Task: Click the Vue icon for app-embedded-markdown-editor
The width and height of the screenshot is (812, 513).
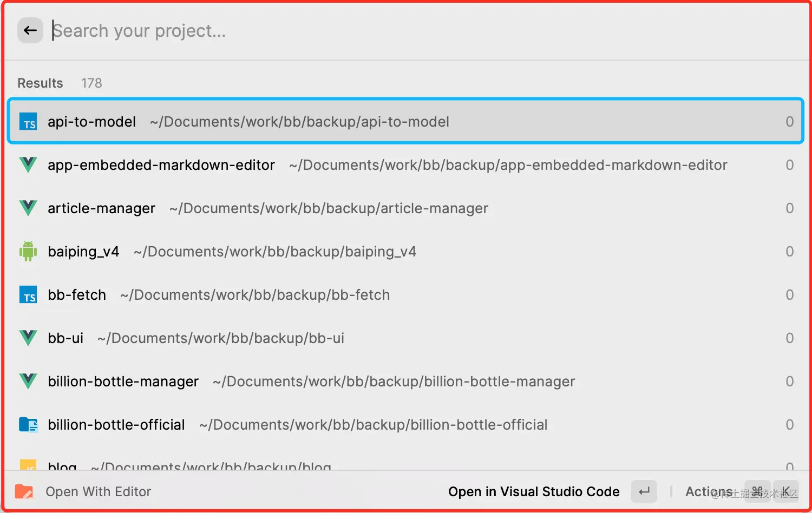Action: coord(28,165)
